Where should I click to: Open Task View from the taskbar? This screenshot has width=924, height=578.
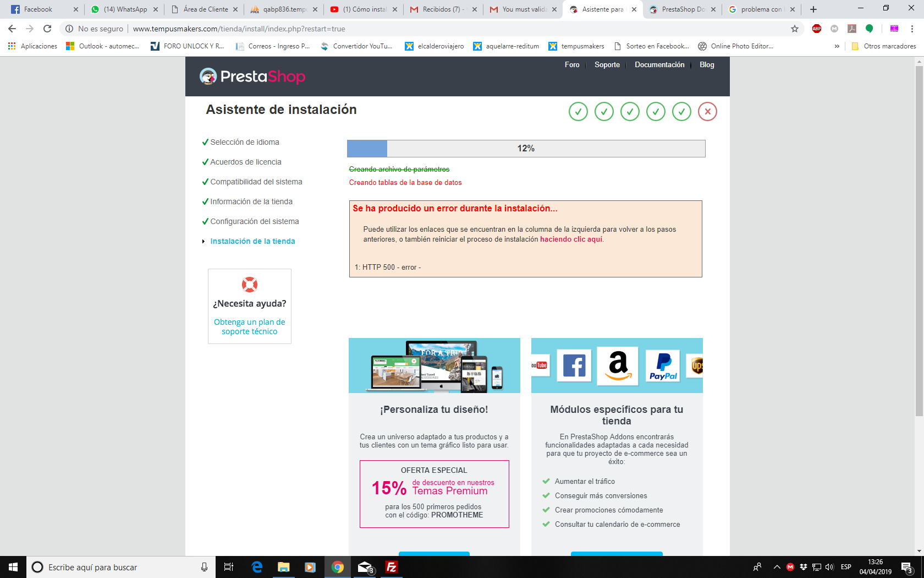point(229,567)
